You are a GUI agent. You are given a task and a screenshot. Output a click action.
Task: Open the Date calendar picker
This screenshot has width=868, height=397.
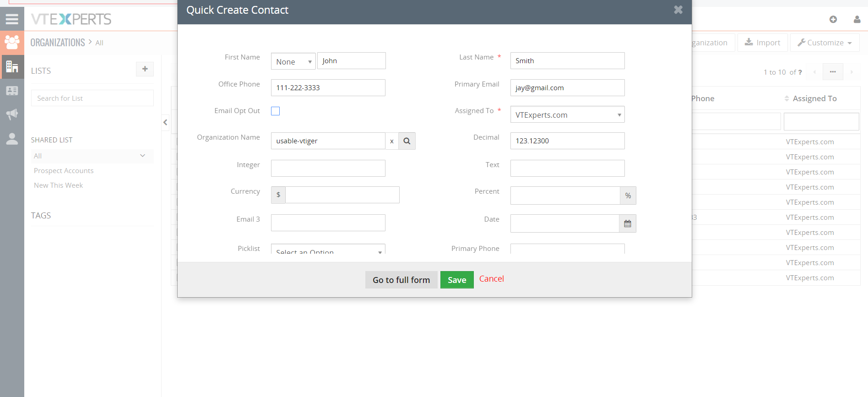[x=628, y=223]
